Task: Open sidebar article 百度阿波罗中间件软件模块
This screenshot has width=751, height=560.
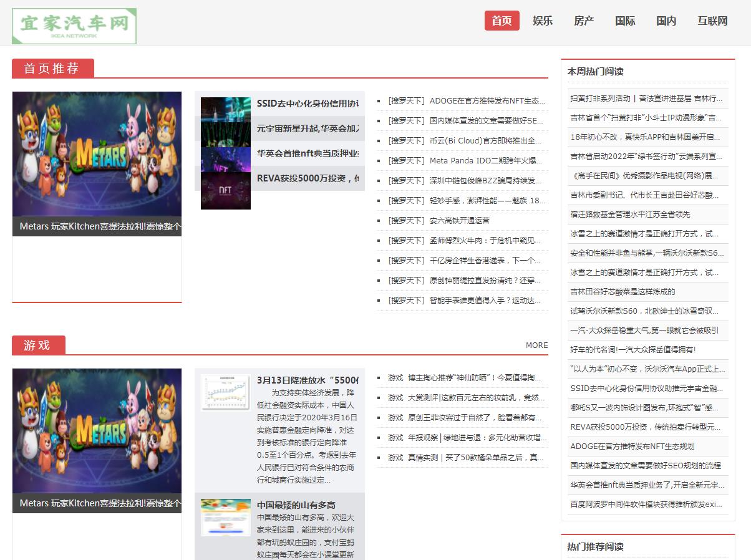Action: pyautogui.click(x=646, y=504)
